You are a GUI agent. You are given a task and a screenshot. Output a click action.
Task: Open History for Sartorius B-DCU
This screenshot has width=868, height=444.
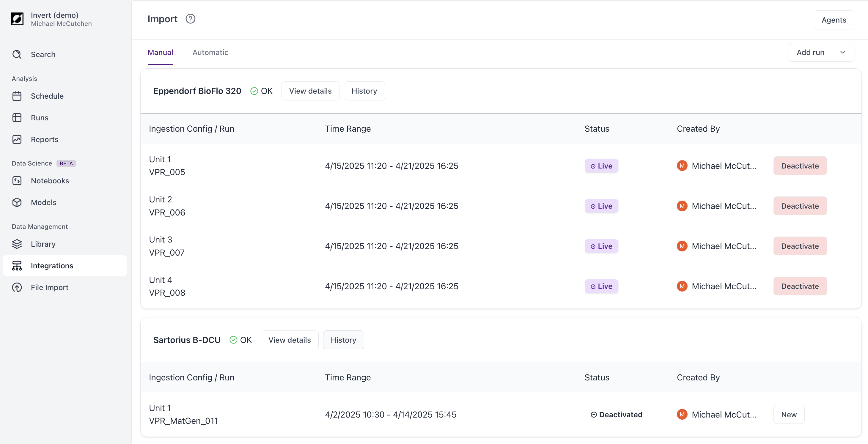[x=343, y=340]
